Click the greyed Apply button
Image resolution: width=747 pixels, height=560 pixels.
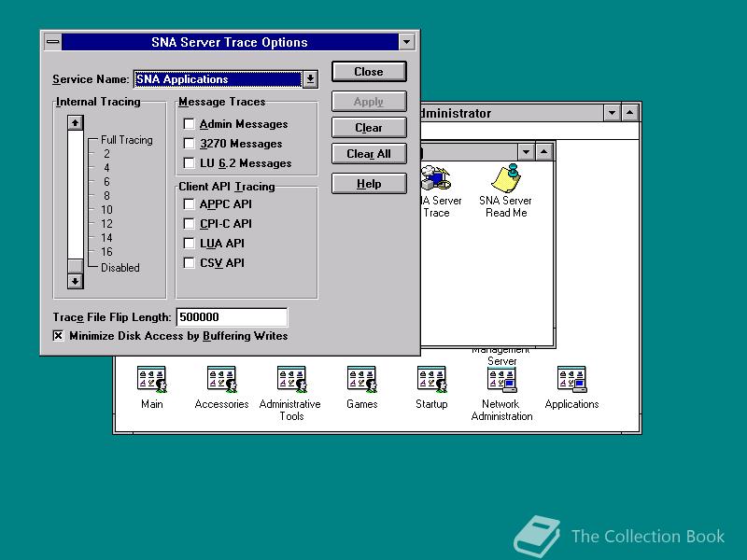tap(369, 102)
